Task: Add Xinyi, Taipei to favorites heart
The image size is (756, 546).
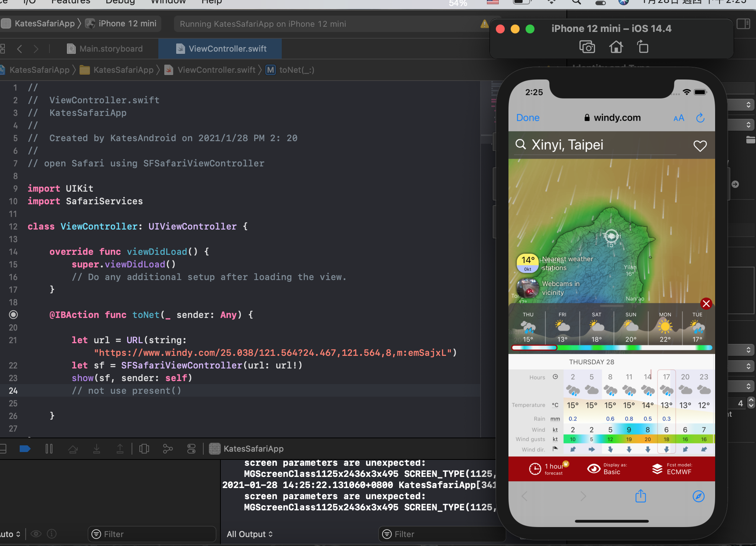Action: 700,146
